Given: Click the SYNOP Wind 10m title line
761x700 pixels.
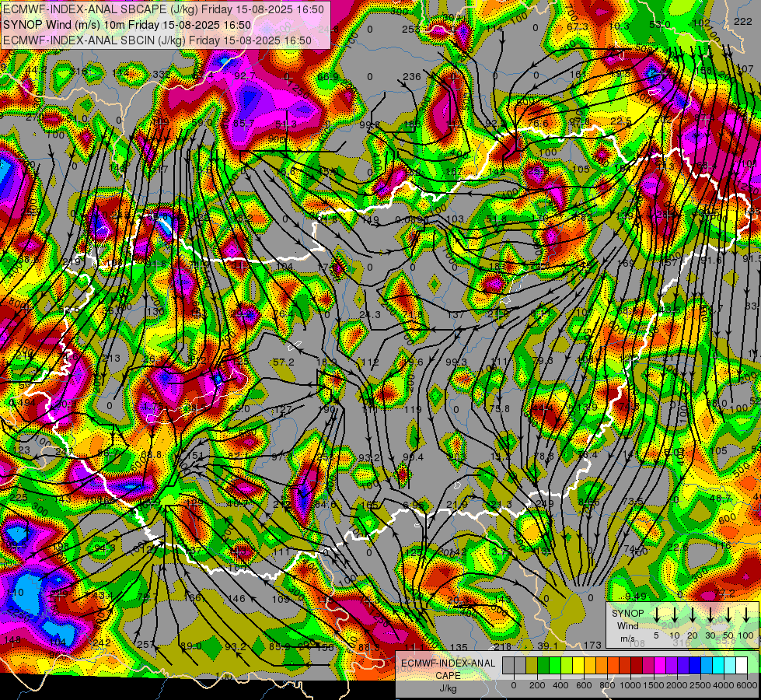Looking at the screenshot, I should coord(127,25).
